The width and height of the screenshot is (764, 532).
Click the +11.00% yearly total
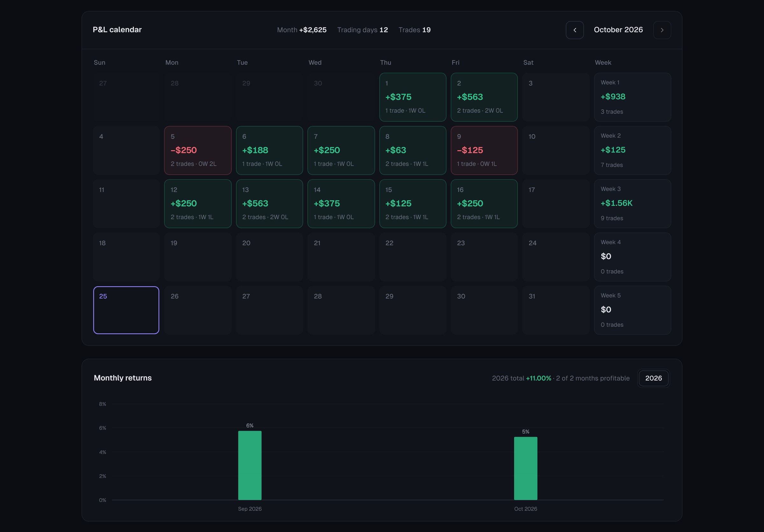538,378
